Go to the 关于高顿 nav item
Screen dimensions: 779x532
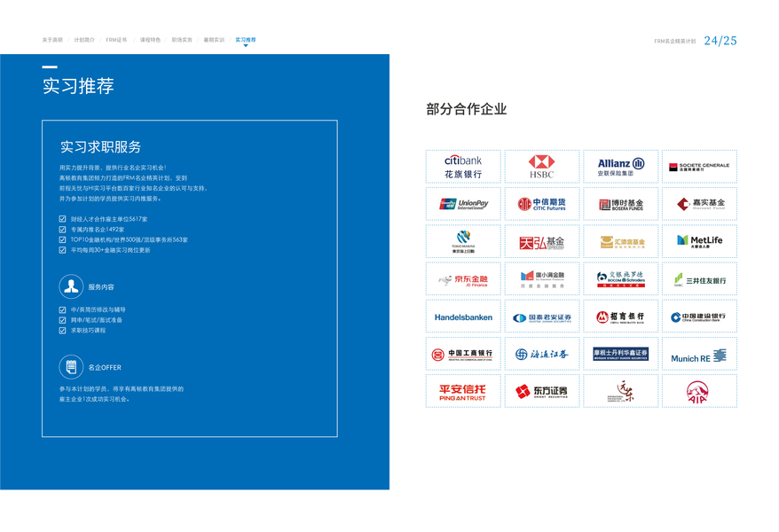pos(52,40)
